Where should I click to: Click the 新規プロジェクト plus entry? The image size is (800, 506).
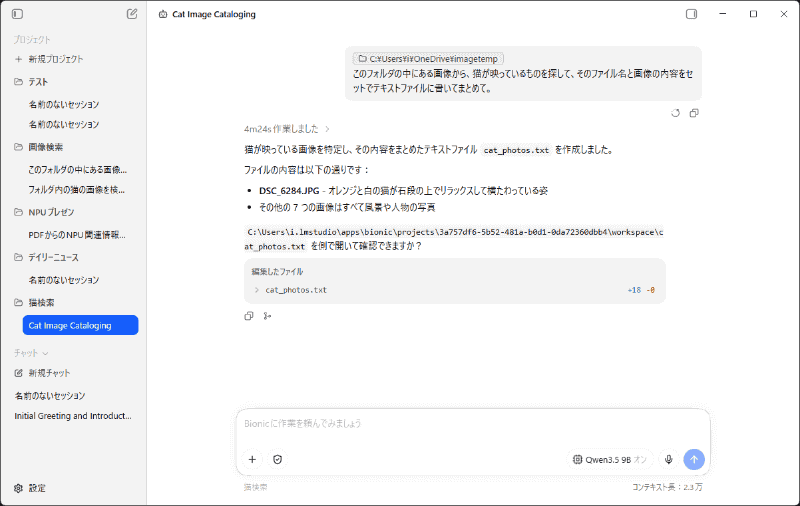pyautogui.click(x=48, y=59)
